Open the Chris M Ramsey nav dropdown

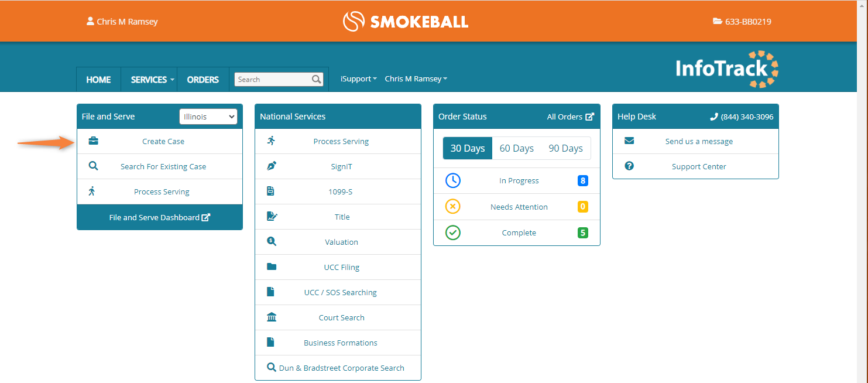click(416, 79)
